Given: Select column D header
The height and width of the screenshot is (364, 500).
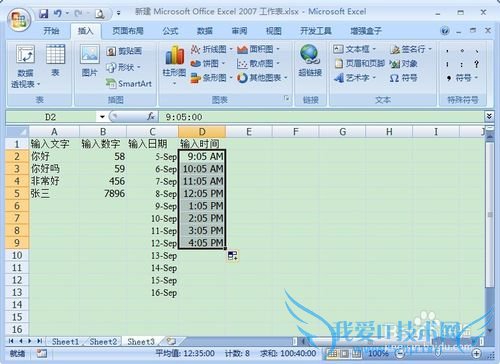Looking at the screenshot, I should 202,132.
